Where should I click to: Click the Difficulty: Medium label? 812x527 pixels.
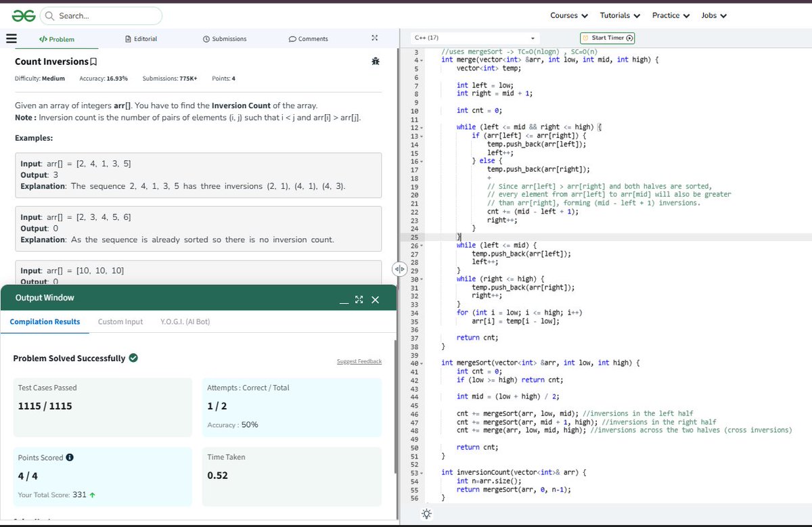click(x=40, y=78)
